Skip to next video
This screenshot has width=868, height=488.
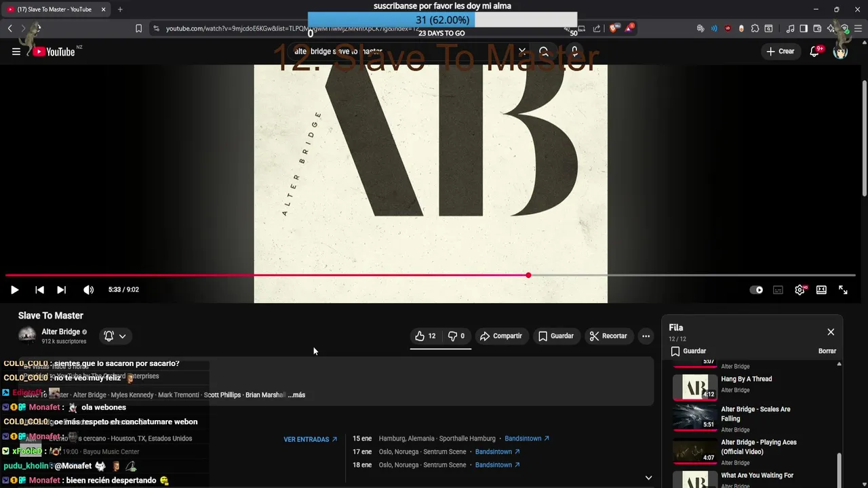[x=61, y=290]
